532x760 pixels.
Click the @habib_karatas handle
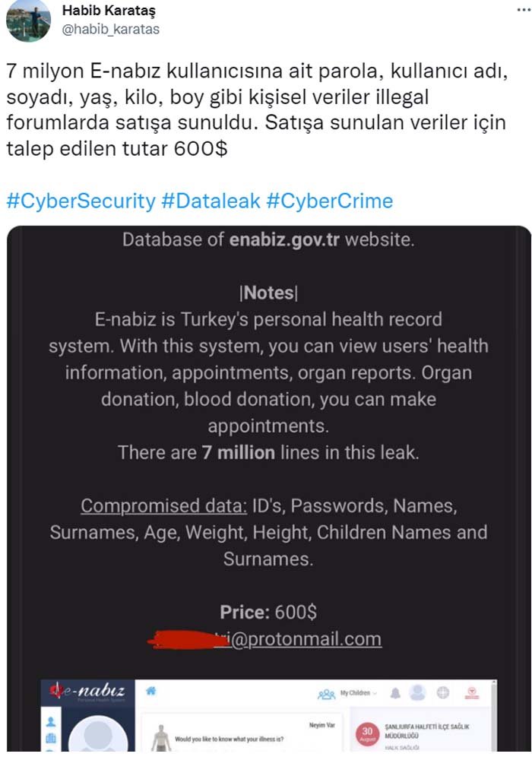pyautogui.click(x=111, y=29)
